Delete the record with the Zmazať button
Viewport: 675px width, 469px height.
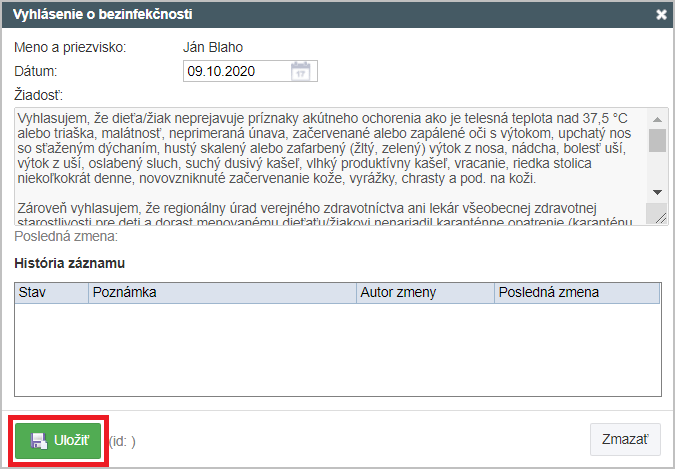(x=624, y=439)
